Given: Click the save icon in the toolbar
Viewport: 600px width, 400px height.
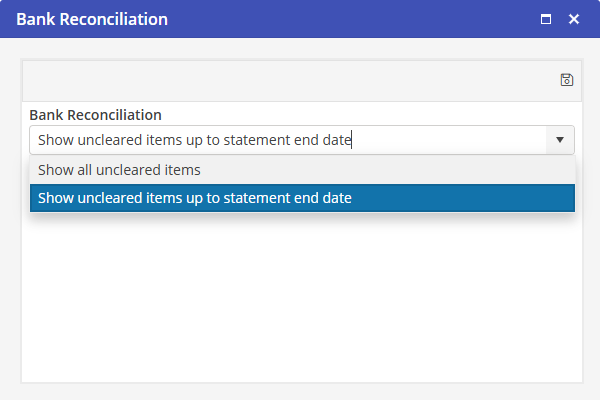Looking at the screenshot, I should coord(566,80).
